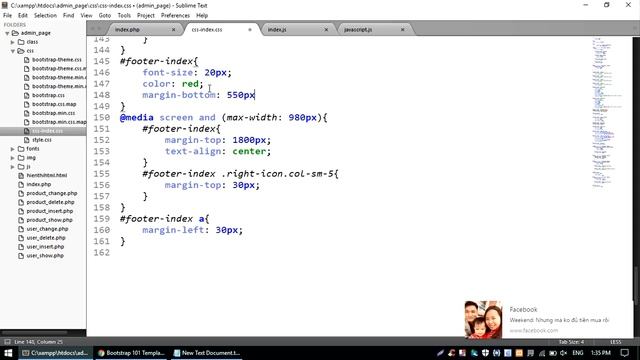Image resolution: width=640 pixels, height=360 pixels.
Task: Open the Tab Size: 4 selector
Action: click(x=571, y=342)
